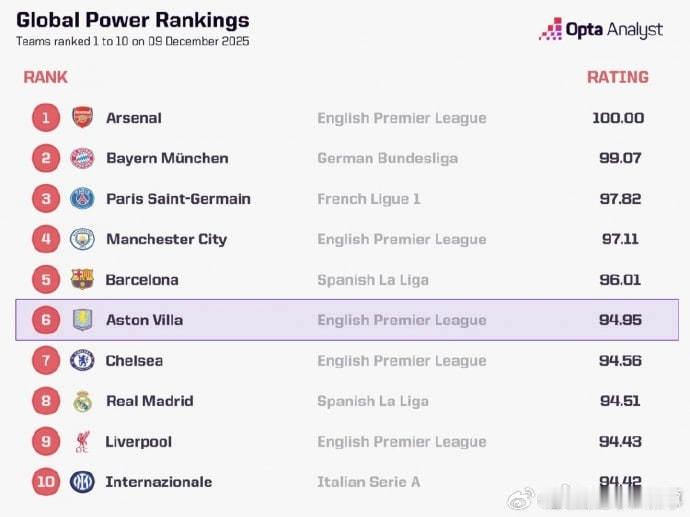Click the rank 6 number badge
The height and width of the screenshot is (517, 690).
pyautogui.click(x=46, y=320)
